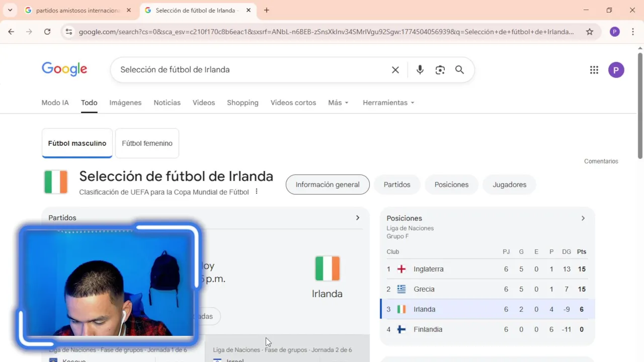Open the Partidos chip
The height and width of the screenshot is (362, 644).
coord(397,185)
